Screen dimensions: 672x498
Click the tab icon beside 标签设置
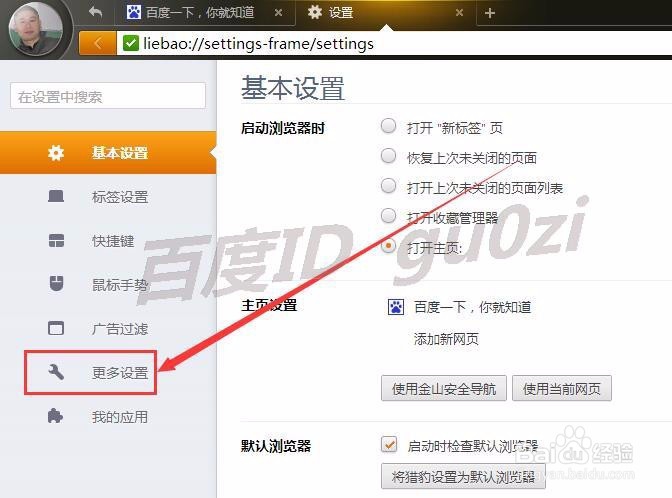(56, 196)
